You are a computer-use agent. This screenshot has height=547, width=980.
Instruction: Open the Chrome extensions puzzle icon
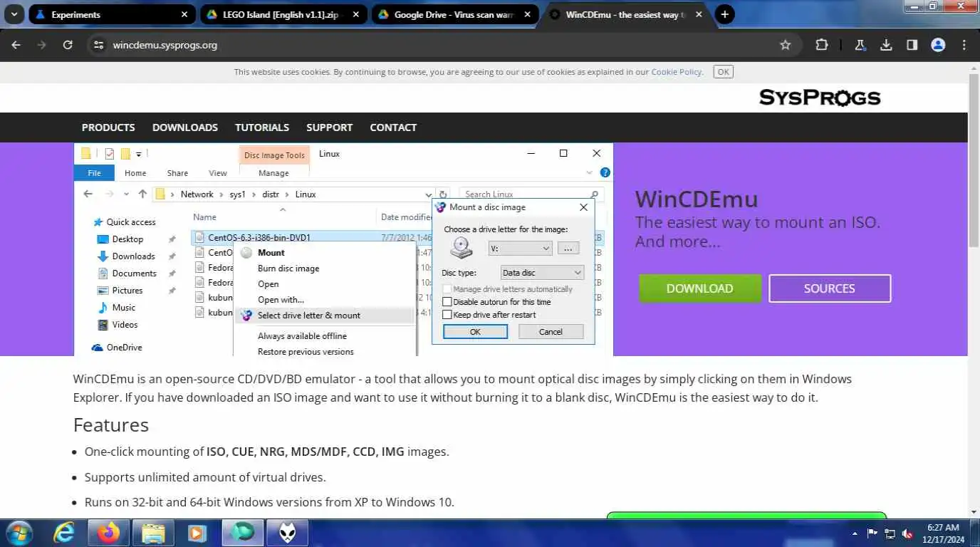click(x=821, y=45)
